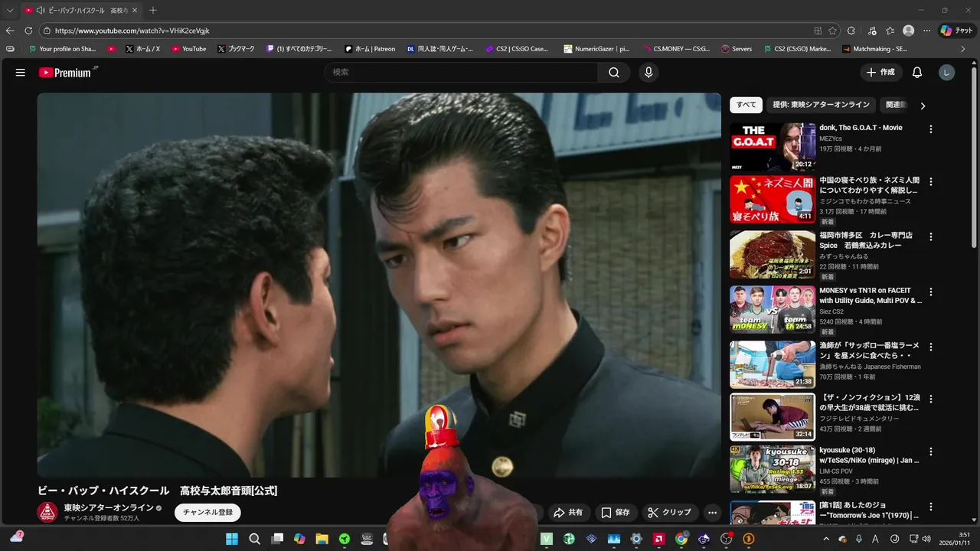980x551 pixels.
Task: Open File Explorer from taskbar
Action: (x=322, y=539)
